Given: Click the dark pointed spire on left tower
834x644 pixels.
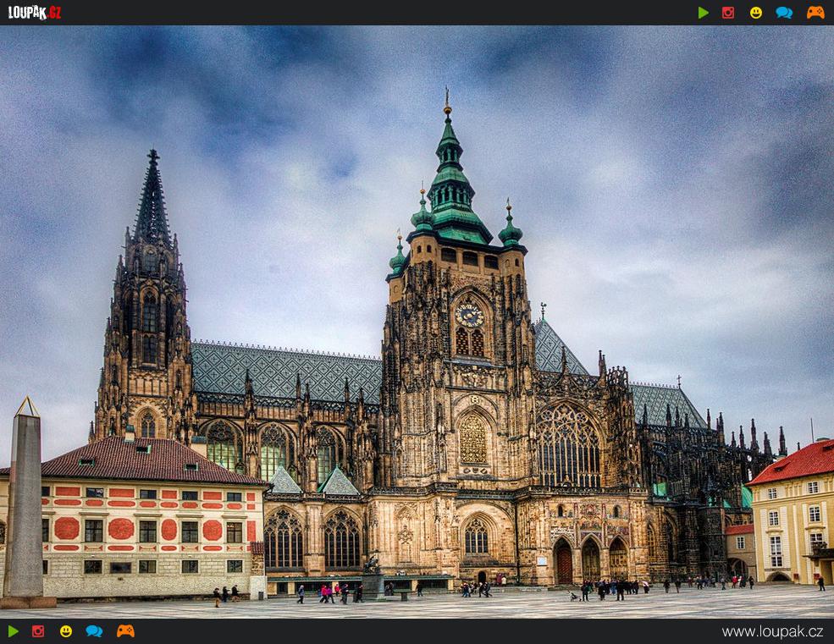Looking at the screenshot, I should [x=152, y=199].
